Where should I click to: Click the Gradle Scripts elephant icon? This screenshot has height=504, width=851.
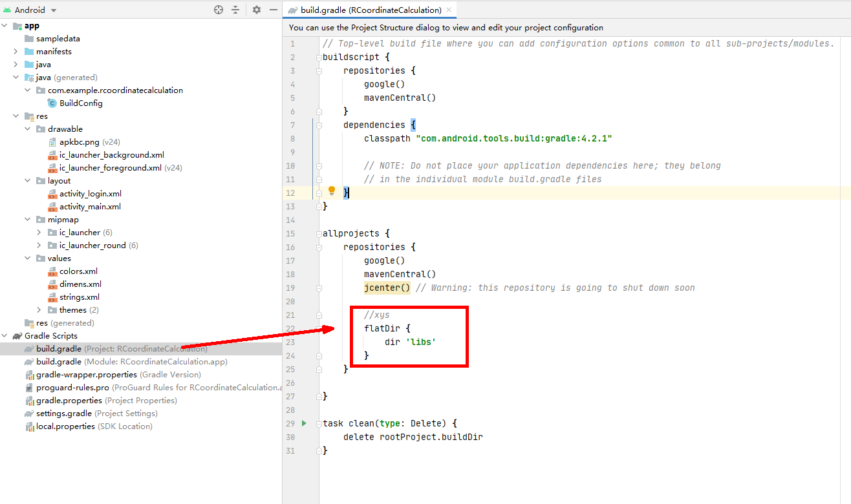point(17,336)
